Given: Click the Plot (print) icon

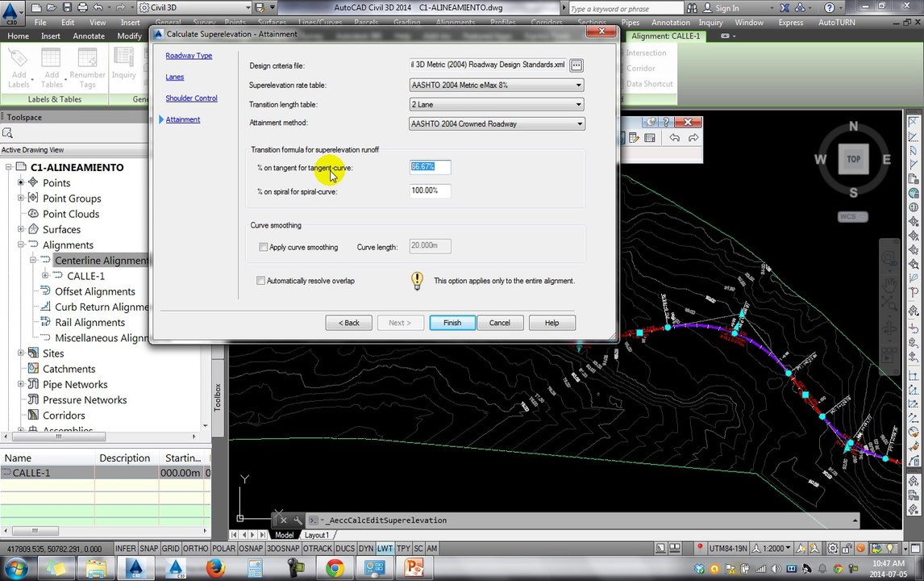Looking at the screenshot, I should click(82, 8).
